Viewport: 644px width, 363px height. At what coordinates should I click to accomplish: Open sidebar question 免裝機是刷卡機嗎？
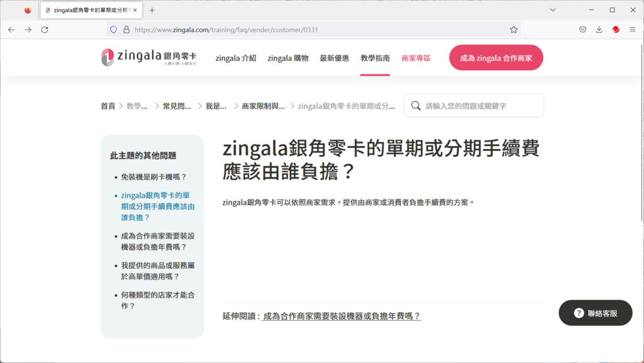[154, 177]
